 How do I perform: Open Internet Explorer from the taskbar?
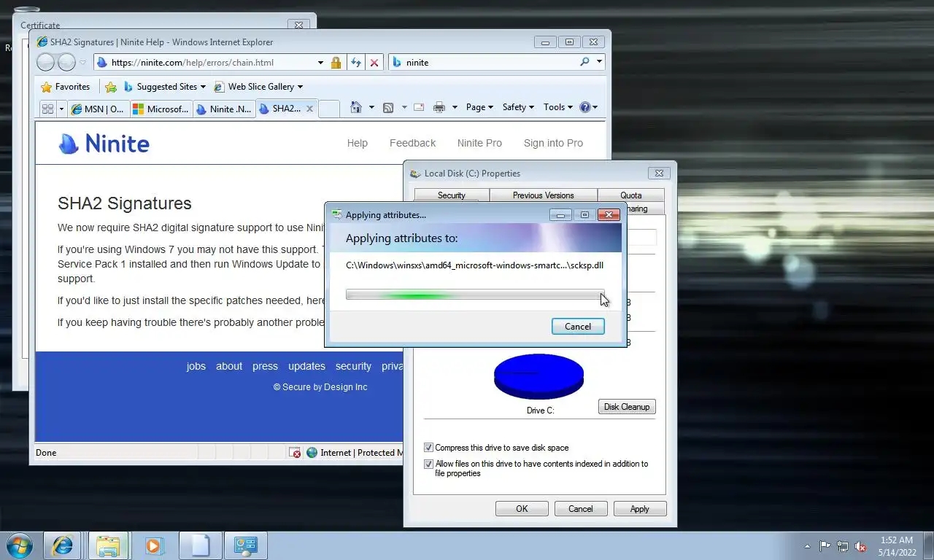click(x=62, y=545)
